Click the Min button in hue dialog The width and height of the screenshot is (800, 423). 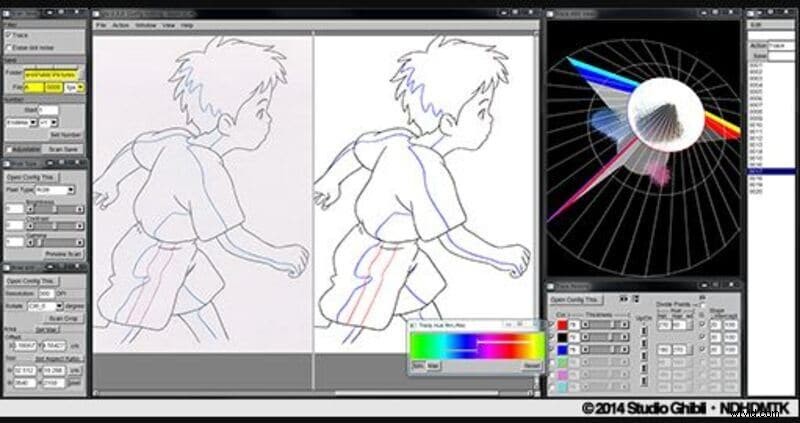(417, 366)
